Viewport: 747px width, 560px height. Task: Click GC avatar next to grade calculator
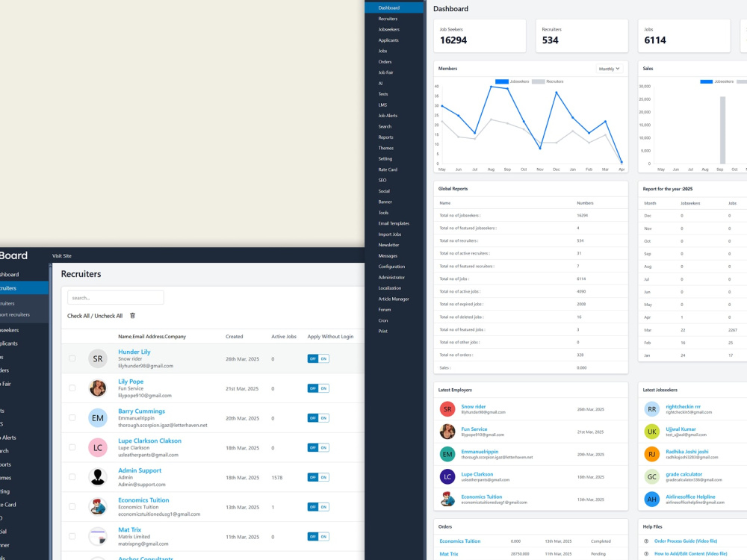(x=651, y=476)
